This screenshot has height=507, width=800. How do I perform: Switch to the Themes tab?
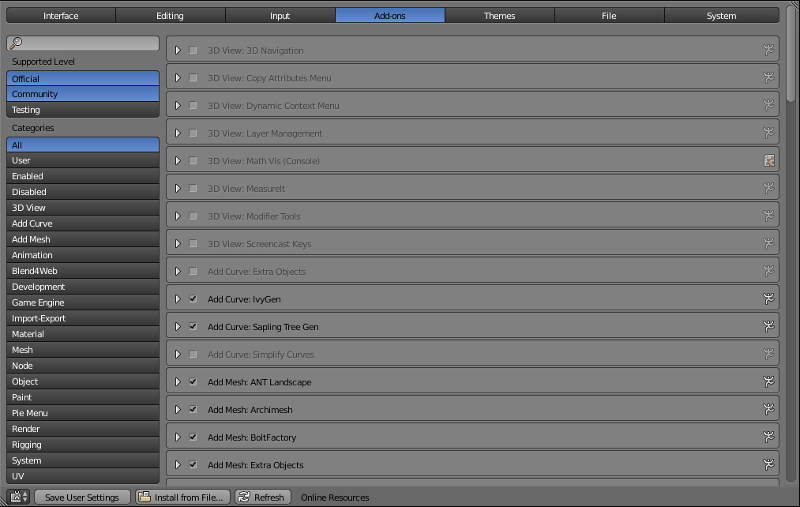coord(499,16)
